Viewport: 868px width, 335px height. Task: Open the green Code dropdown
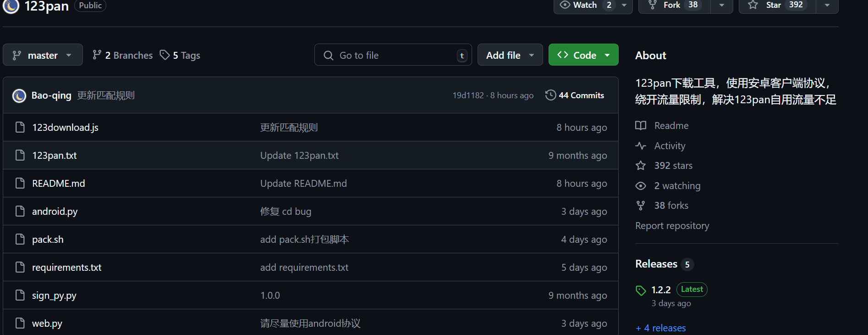point(583,55)
